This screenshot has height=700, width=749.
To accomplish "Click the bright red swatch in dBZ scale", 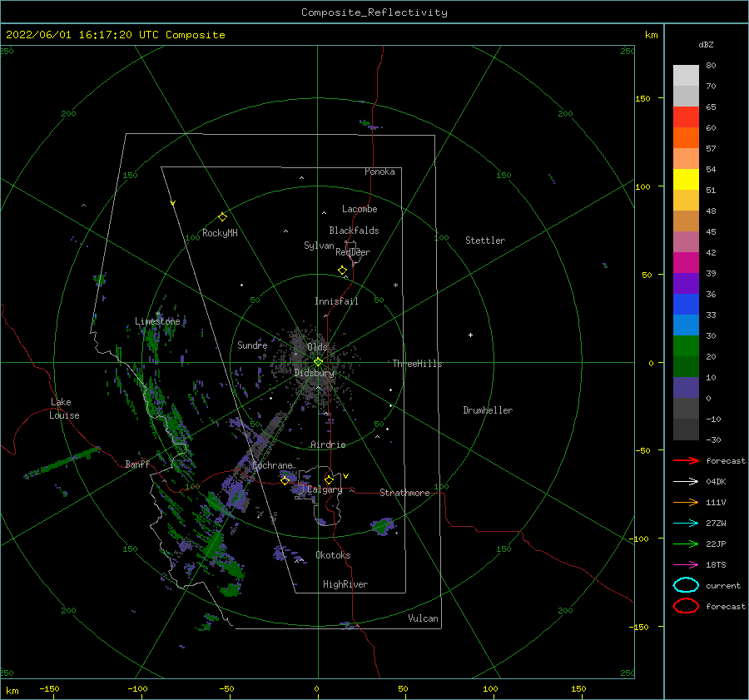I will [686, 117].
